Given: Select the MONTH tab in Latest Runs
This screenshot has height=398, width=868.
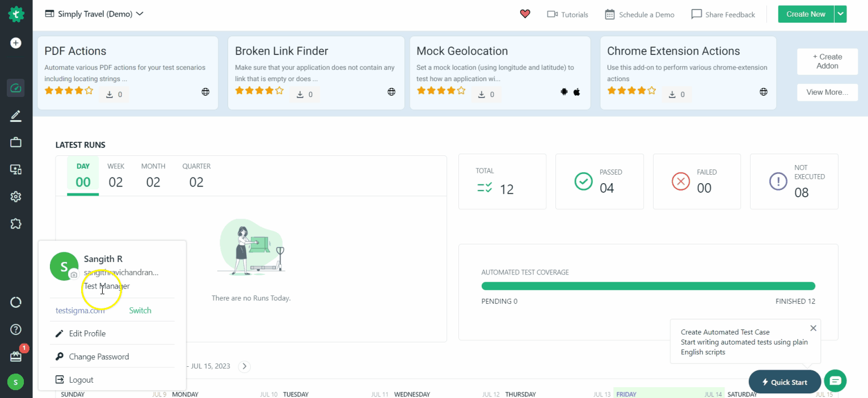Looking at the screenshot, I should 153,176.
